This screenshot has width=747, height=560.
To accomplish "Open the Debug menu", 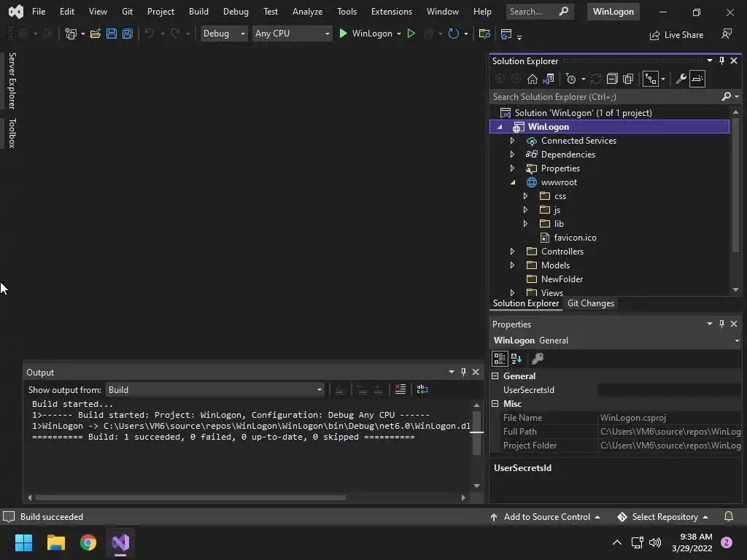I will (236, 12).
